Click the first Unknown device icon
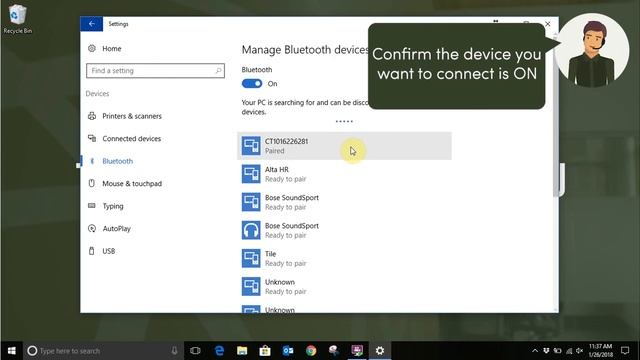This screenshot has width=640, height=360. [251, 287]
